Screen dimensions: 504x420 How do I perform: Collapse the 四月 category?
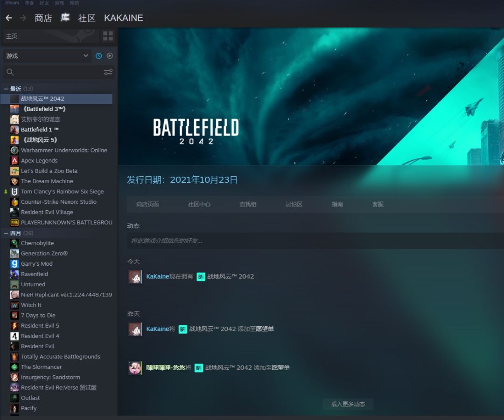point(6,233)
